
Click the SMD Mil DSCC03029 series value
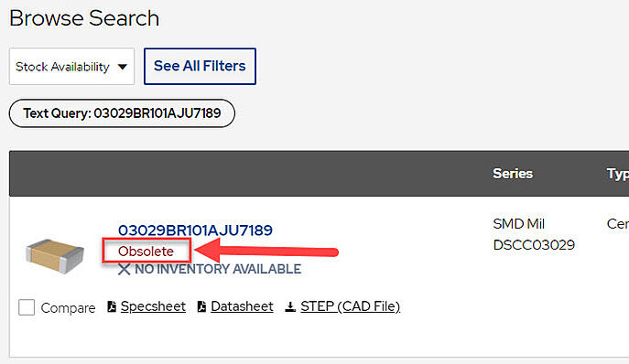(x=534, y=234)
